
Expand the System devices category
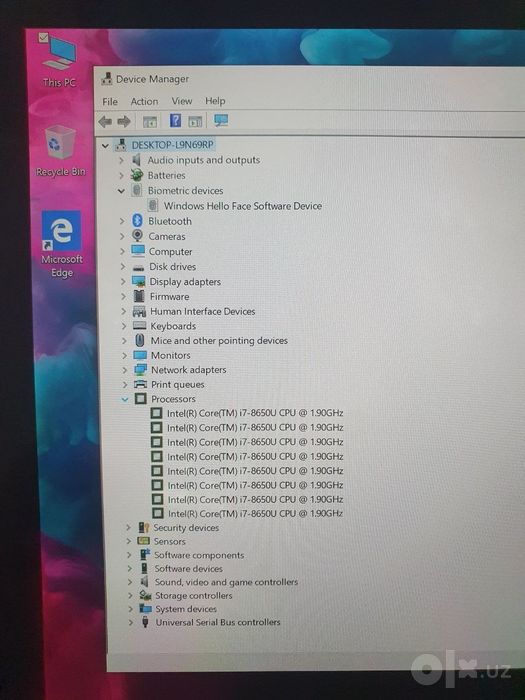130,609
